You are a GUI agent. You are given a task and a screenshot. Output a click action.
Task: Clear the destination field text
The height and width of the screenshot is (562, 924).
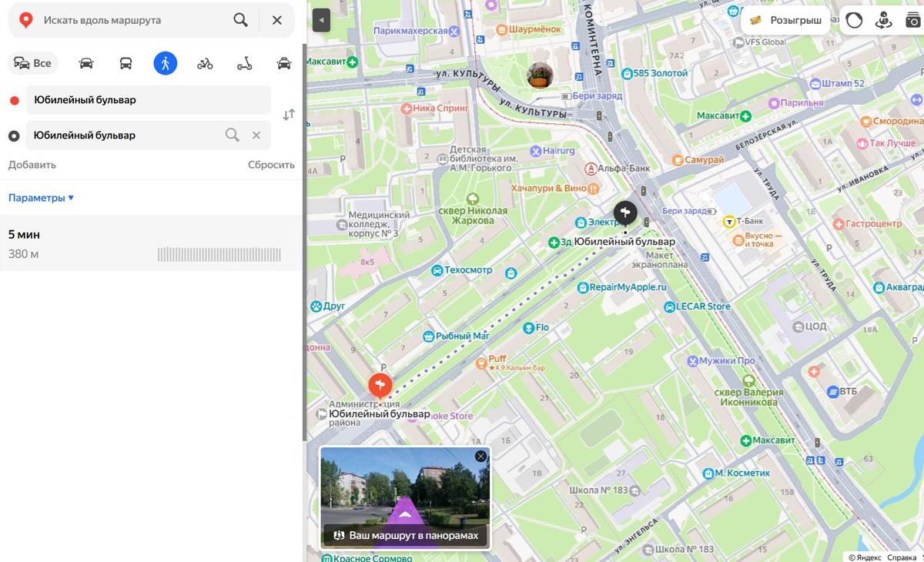[x=256, y=135]
